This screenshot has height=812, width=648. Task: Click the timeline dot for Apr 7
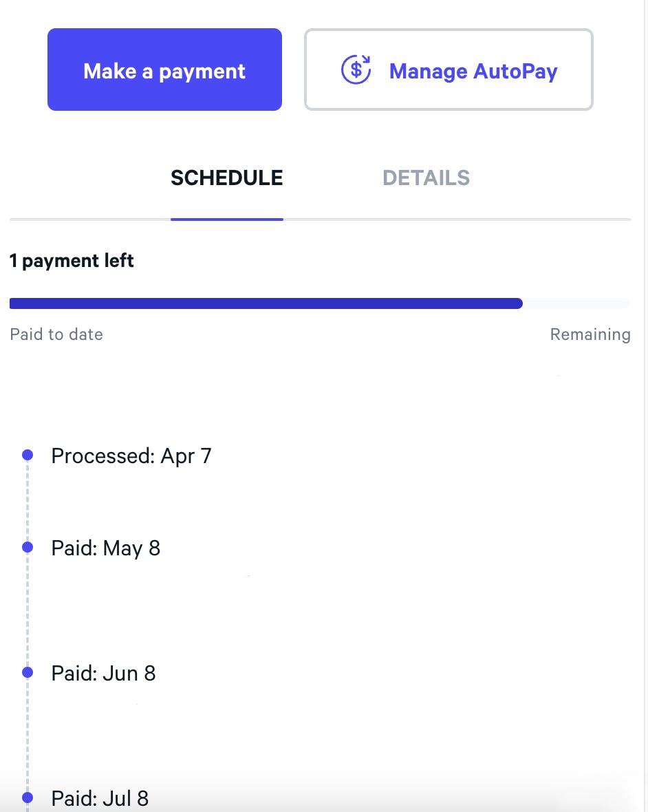point(28,455)
